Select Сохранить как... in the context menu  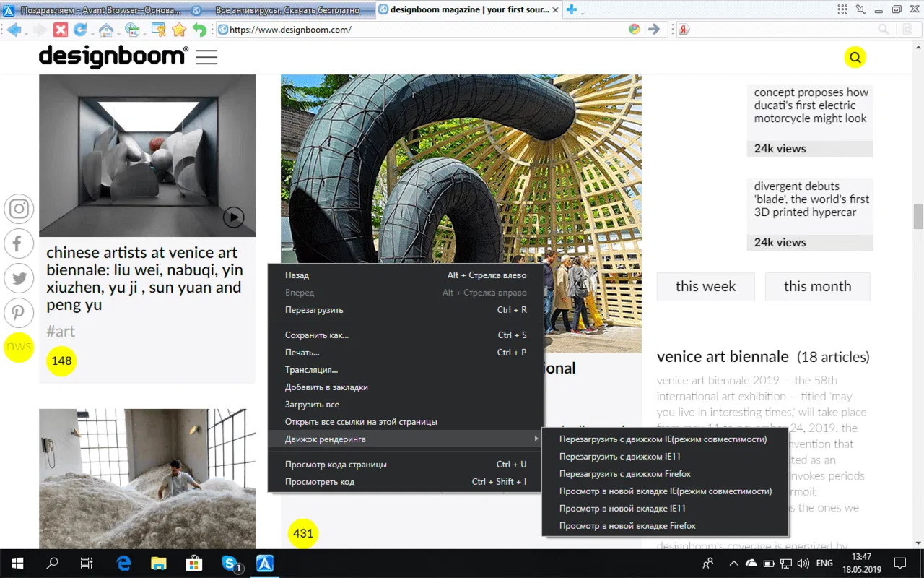click(405, 335)
